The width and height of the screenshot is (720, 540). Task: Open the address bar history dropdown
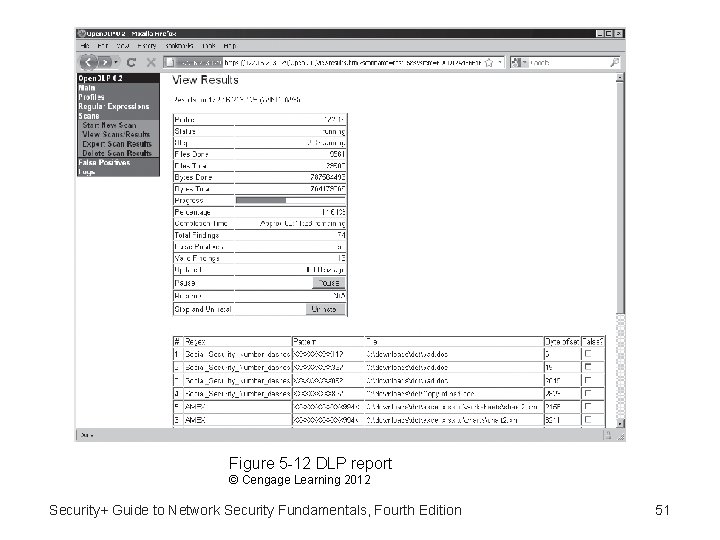[x=500, y=62]
